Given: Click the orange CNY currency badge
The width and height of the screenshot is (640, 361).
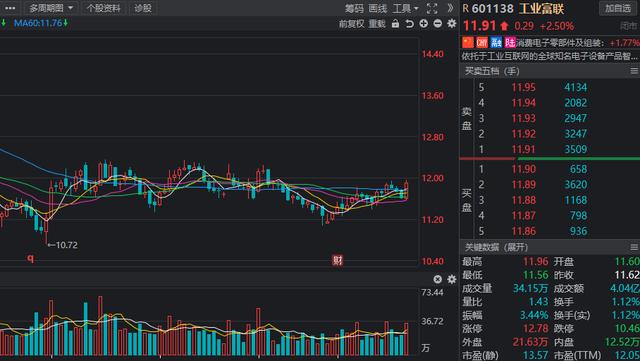Looking at the screenshot, I should pyautogui.click(x=482, y=42).
